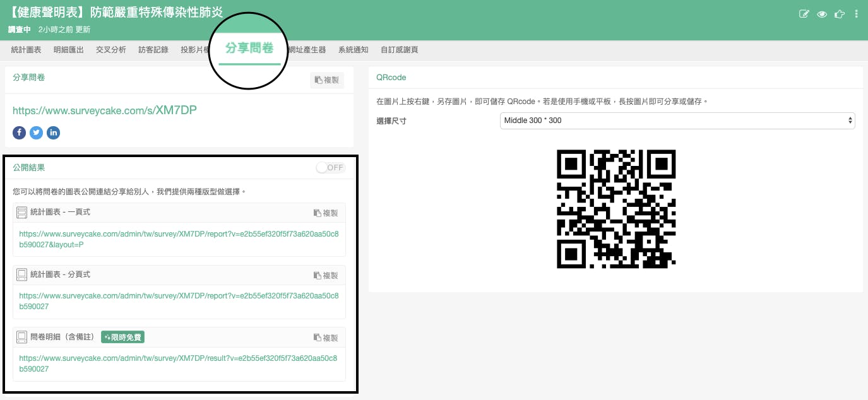
Task: Click the 問卷明細（含備註） label
Action: pyautogui.click(x=63, y=337)
